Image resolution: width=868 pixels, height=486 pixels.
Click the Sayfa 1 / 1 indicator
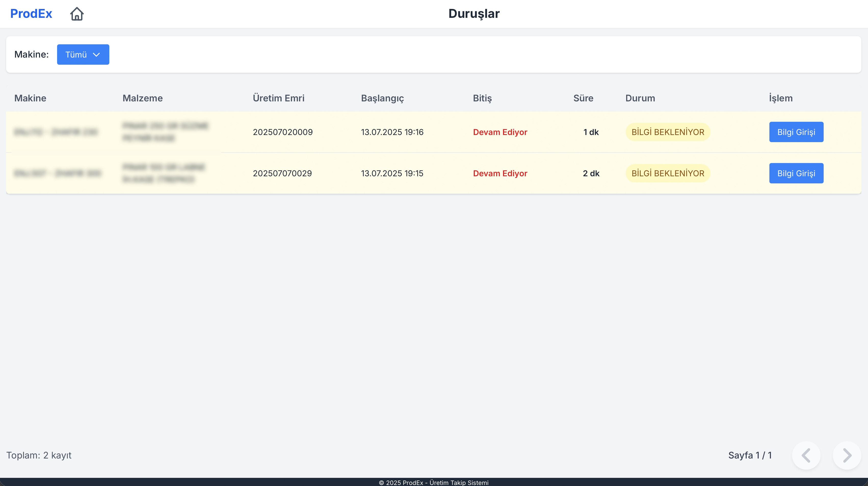751,455
